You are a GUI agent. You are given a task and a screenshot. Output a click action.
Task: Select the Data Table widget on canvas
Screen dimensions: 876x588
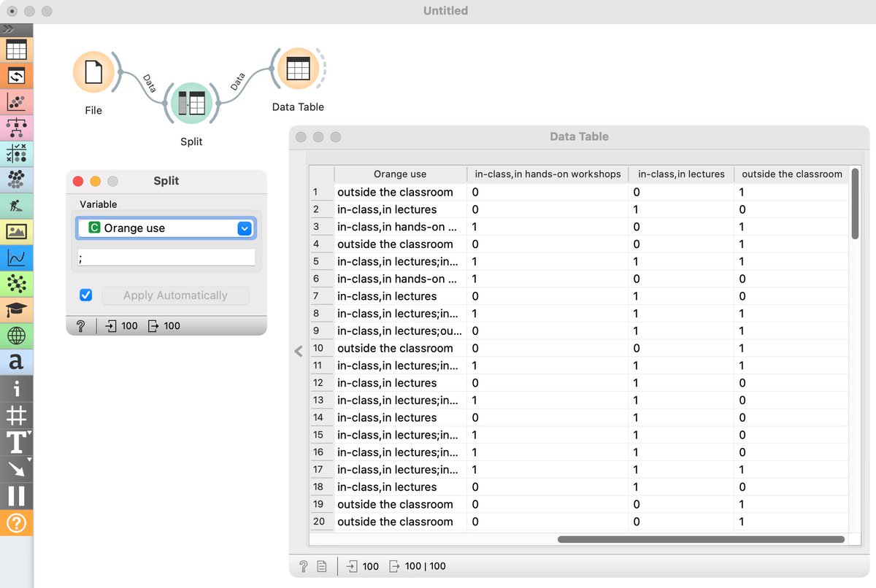(x=298, y=69)
